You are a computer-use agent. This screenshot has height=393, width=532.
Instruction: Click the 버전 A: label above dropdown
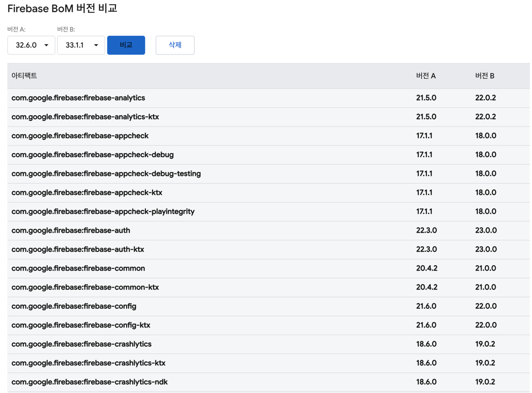click(16, 30)
